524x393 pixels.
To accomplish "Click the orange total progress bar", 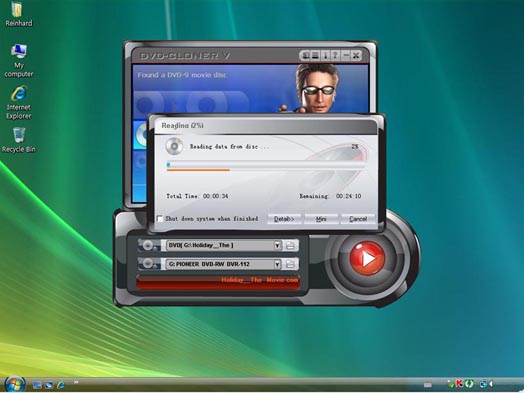I will 198,170.
